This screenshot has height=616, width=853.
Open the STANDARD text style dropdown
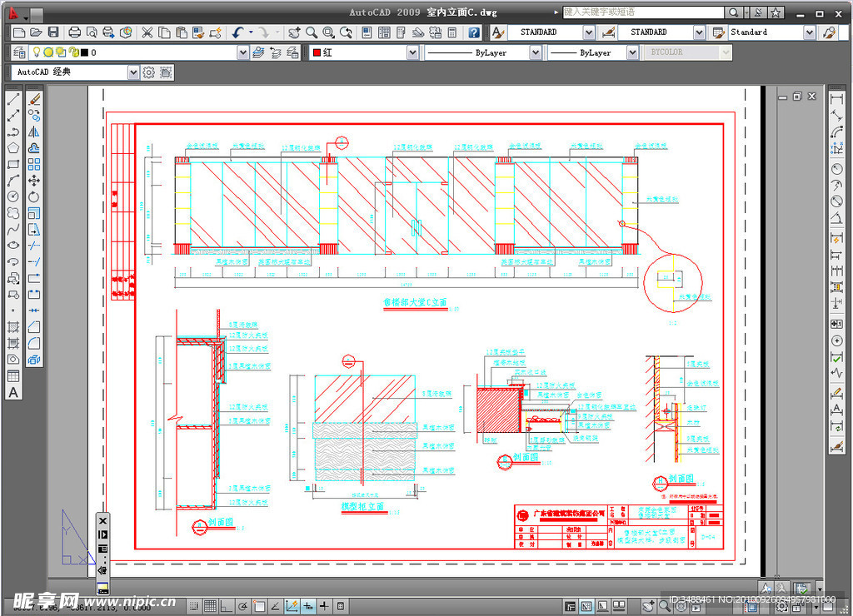point(589,32)
